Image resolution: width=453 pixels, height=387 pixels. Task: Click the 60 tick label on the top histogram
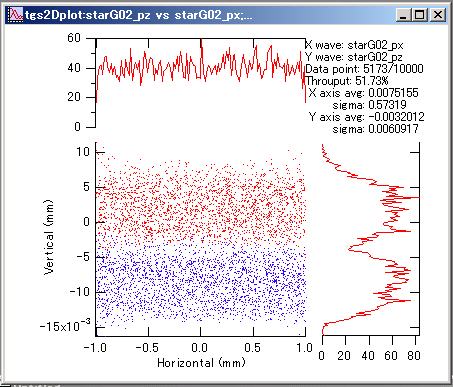(74, 38)
